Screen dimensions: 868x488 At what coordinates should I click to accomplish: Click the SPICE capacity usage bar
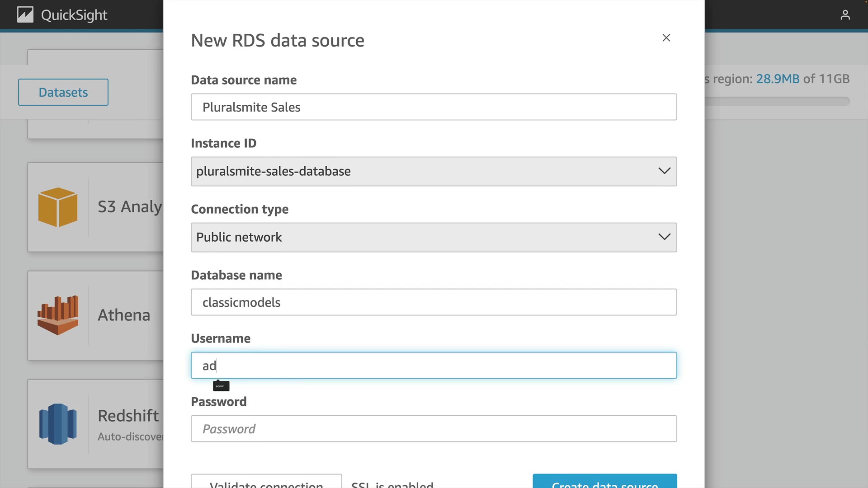pos(778,101)
